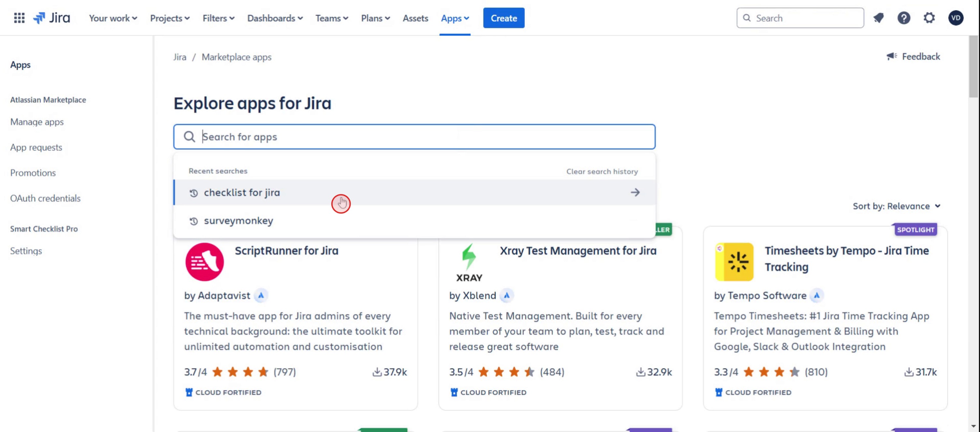Click the ScriptRunner for Jira app icon

tap(204, 262)
